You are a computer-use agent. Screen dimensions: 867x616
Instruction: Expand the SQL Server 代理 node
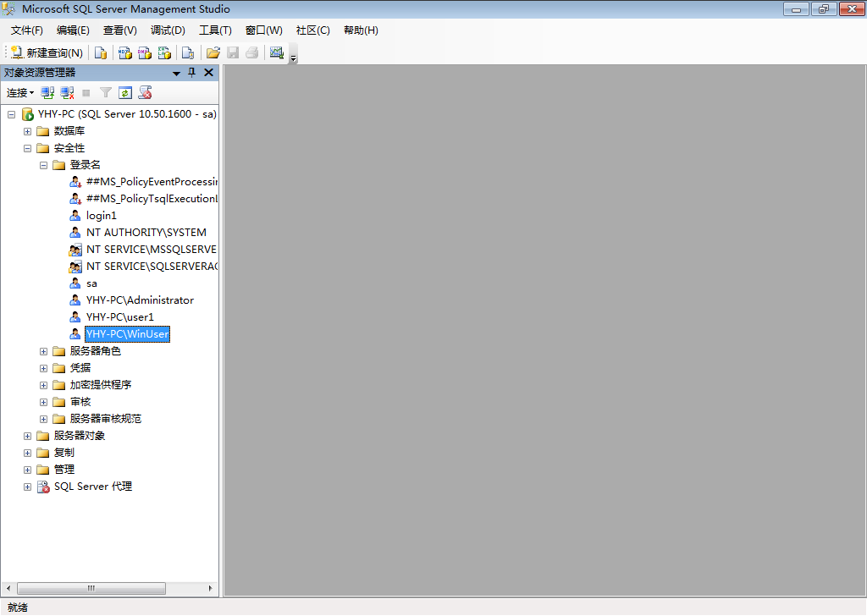(27, 487)
